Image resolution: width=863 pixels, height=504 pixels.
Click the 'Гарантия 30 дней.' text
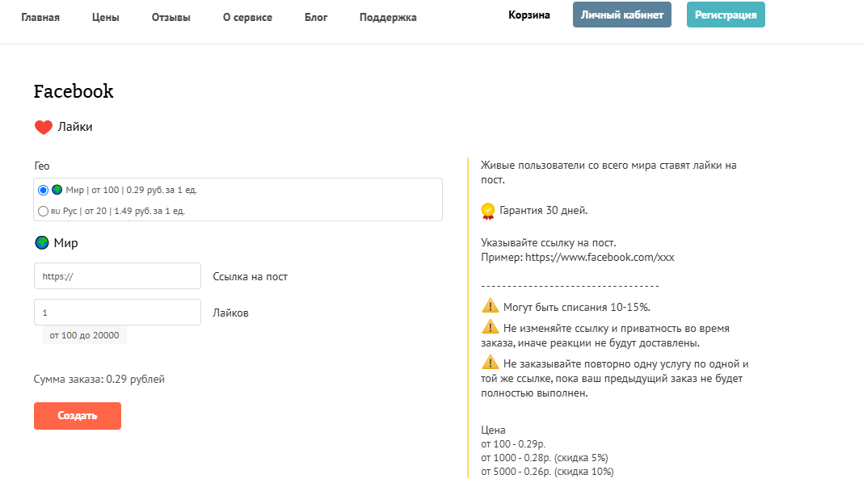click(x=543, y=210)
